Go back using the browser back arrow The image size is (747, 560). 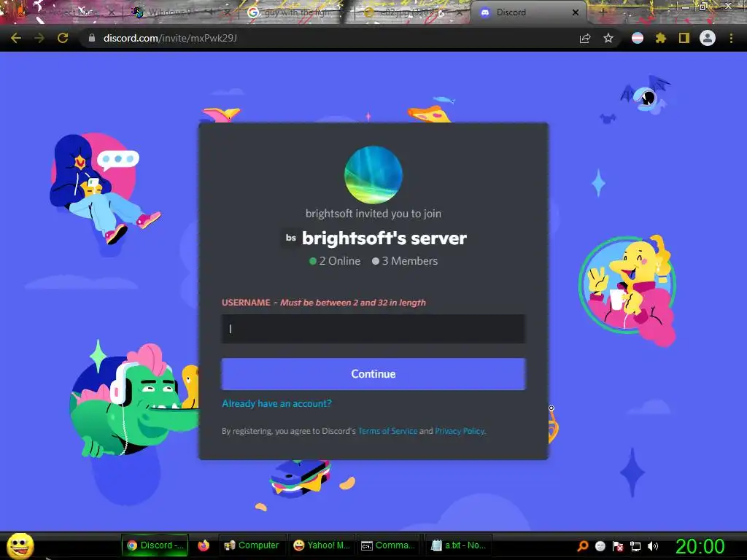click(16, 38)
